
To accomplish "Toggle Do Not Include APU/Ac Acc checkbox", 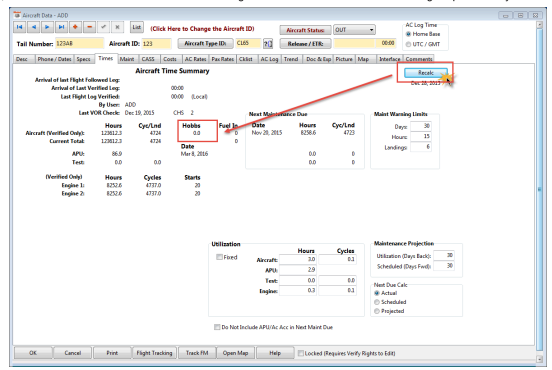I will (217, 327).
